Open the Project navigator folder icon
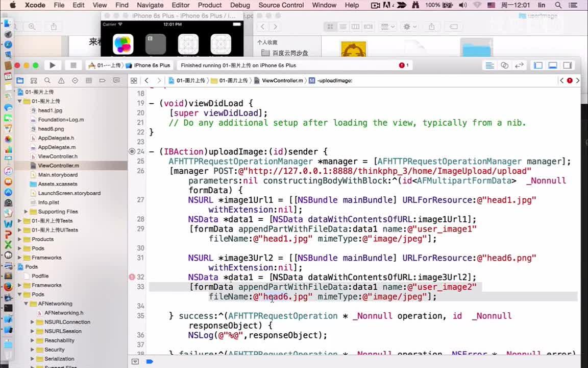Image resolution: width=588 pixels, height=368 pixels. pos(19,80)
